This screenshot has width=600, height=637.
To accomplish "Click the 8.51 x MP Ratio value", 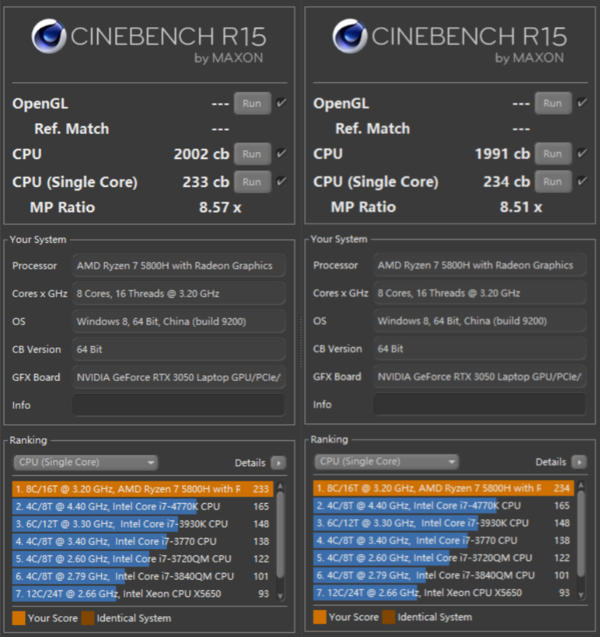I will pyautogui.click(x=521, y=207).
